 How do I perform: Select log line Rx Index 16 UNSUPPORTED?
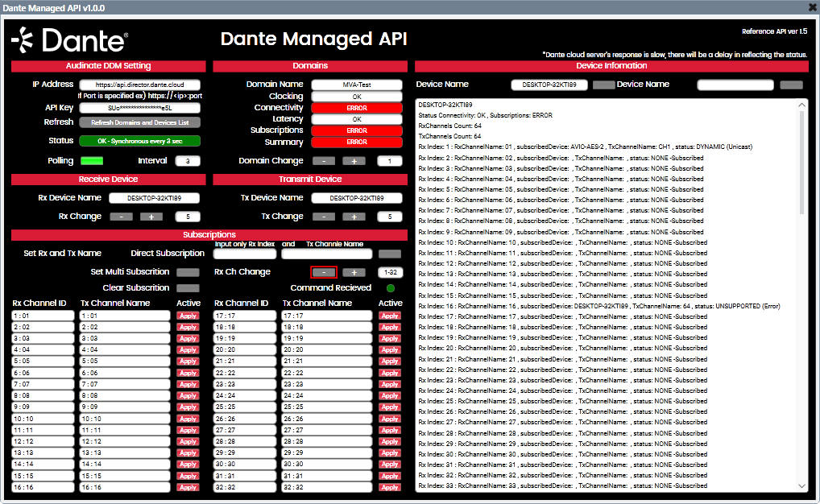point(598,307)
